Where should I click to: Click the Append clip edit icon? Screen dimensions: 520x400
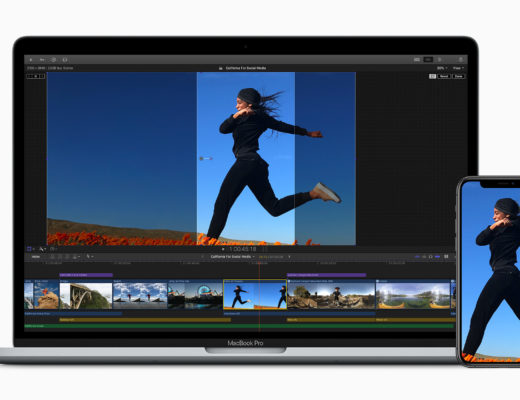point(67,257)
